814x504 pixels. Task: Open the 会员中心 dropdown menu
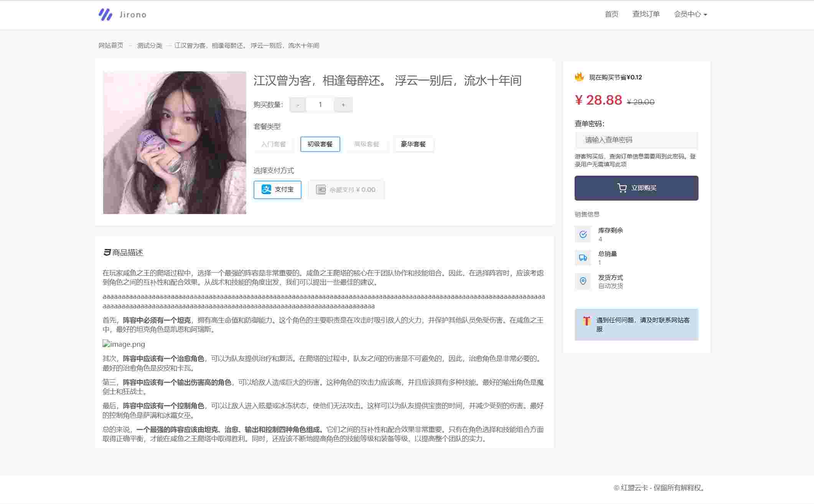[690, 14]
